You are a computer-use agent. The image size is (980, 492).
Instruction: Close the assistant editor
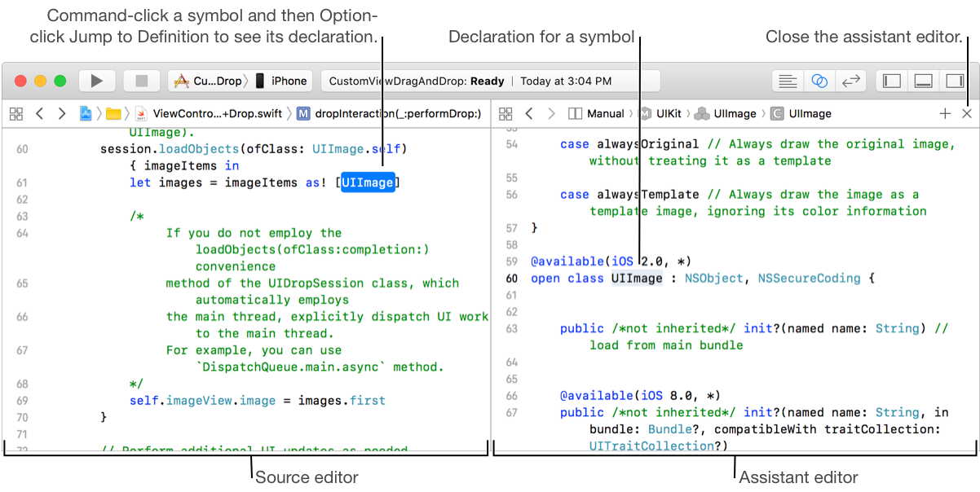(966, 114)
